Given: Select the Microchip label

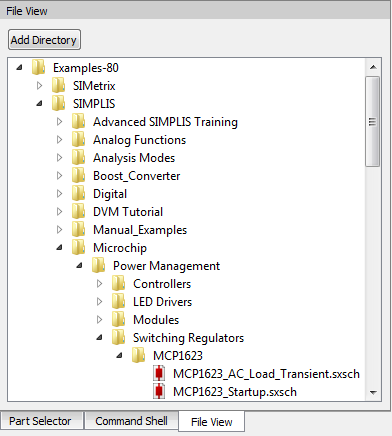Looking at the screenshot, I should (120, 248).
